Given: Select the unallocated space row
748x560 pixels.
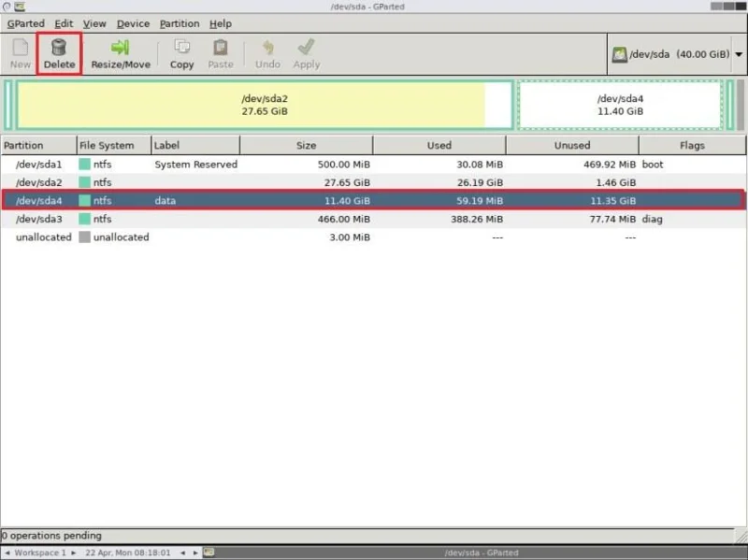Looking at the screenshot, I should click(373, 237).
